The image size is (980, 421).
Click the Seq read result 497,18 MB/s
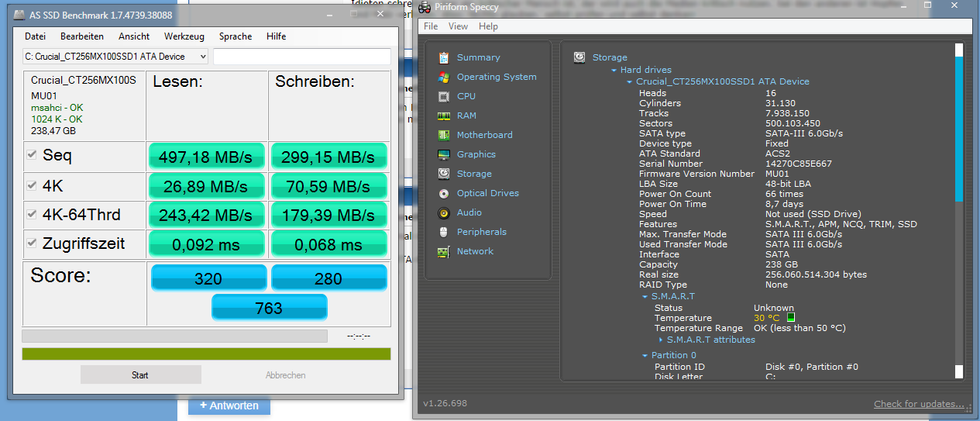(x=206, y=157)
